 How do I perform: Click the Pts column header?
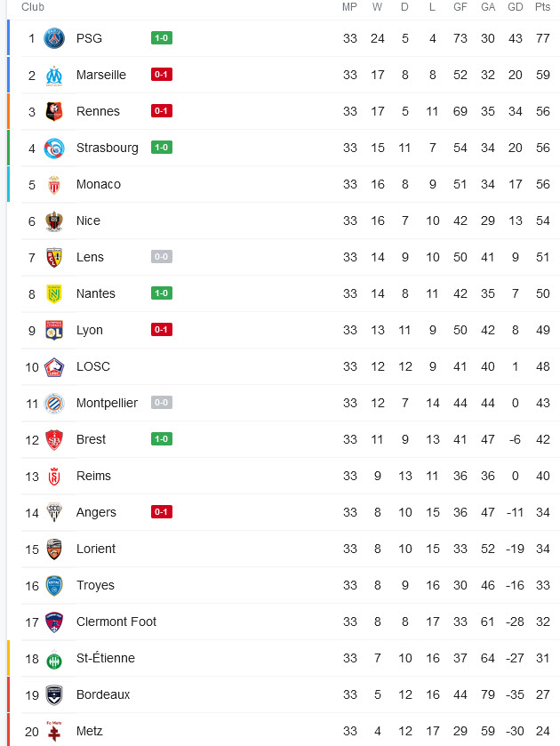(x=542, y=7)
